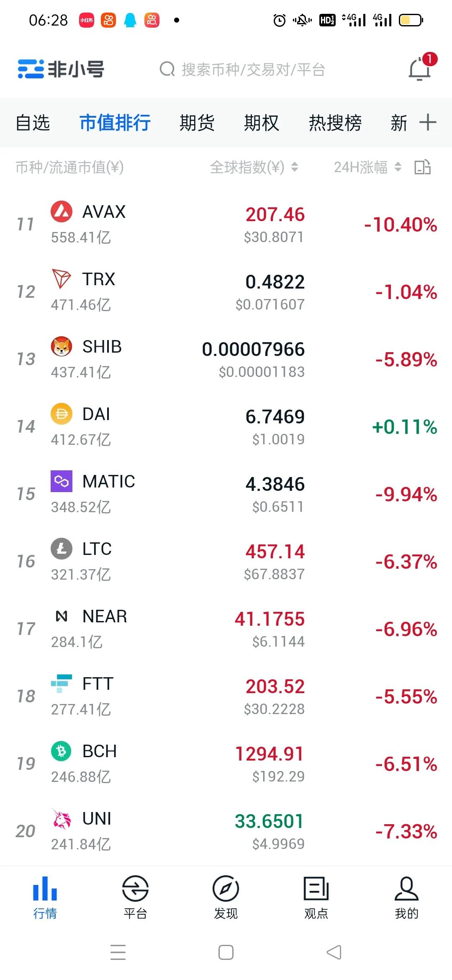Toggle the list layout switch icon
452x980 pixels.
pyautogui.click(x=423, y=168)
